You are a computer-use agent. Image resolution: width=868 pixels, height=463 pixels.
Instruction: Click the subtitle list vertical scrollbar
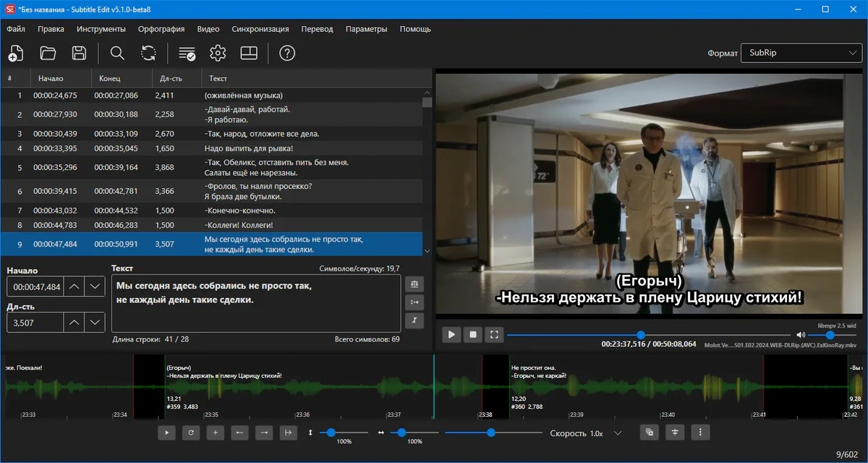coord(427,172)
